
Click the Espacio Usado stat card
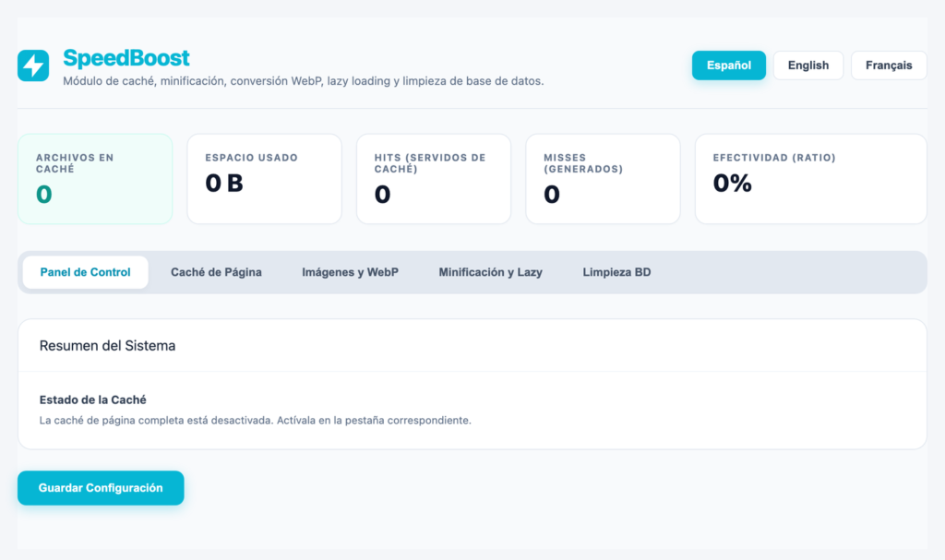(x=265, y=179)
